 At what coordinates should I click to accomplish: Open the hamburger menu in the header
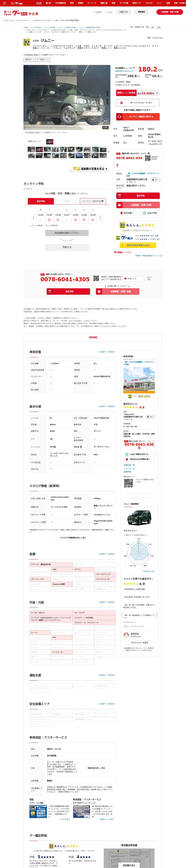coord(4,3)
